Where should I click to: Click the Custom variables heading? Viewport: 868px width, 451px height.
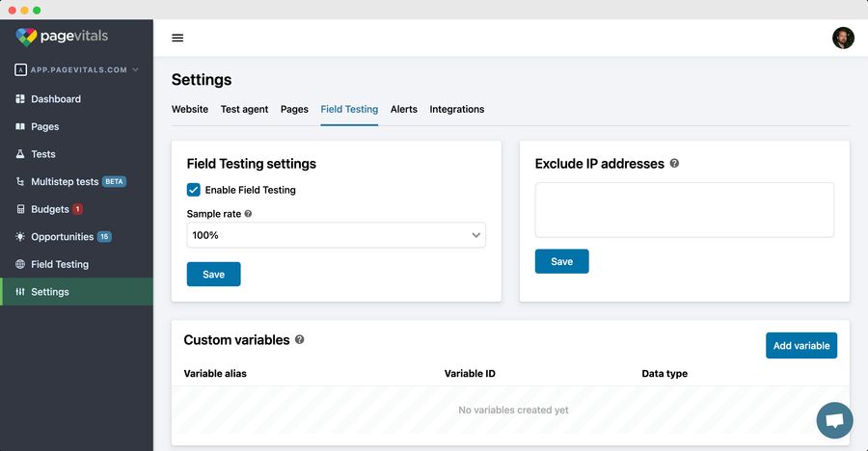click(x=236, y=340)
